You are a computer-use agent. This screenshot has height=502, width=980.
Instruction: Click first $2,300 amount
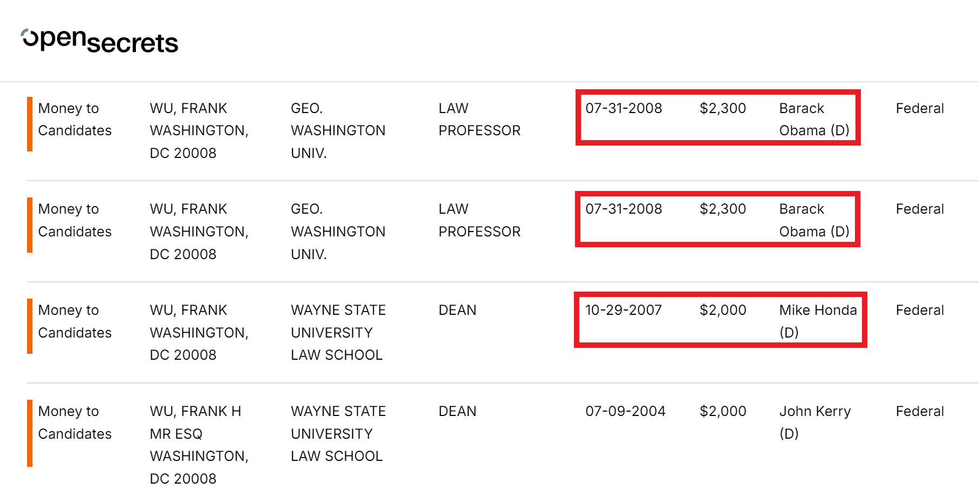[x=723, y=108]
